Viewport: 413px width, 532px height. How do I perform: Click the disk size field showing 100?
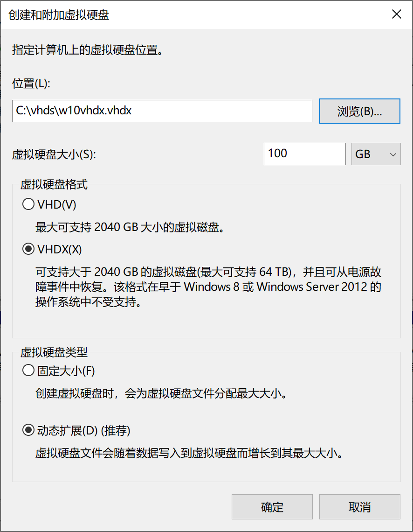(304, 154)
